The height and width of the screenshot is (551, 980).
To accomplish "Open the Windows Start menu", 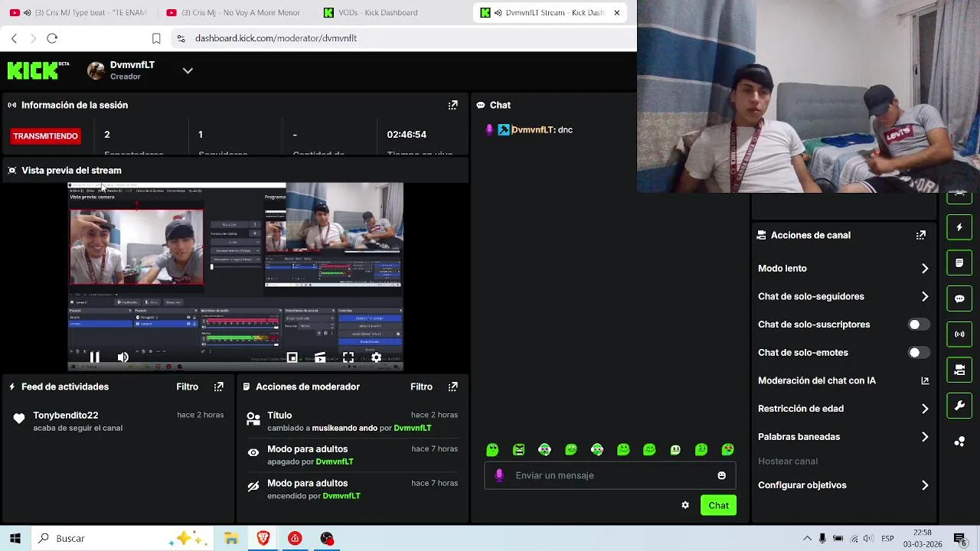I will 15,539.
